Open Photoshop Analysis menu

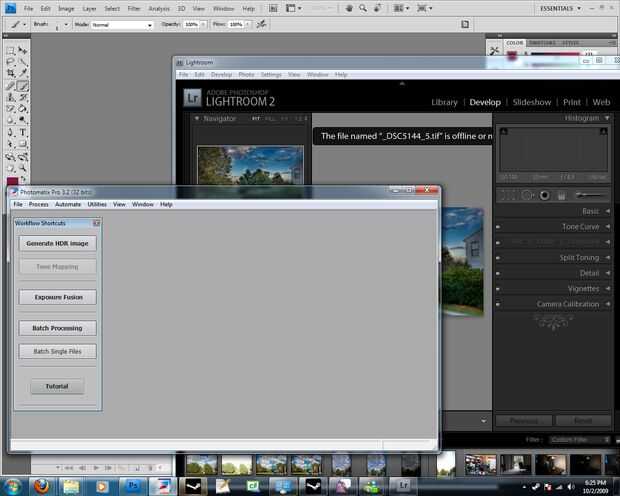(x=159, y=8)
